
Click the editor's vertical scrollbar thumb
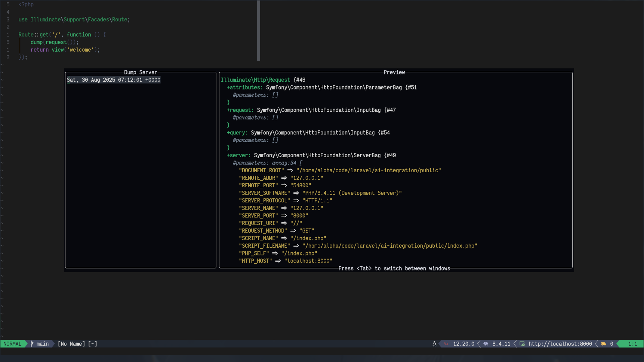click(x=259, y=30)
